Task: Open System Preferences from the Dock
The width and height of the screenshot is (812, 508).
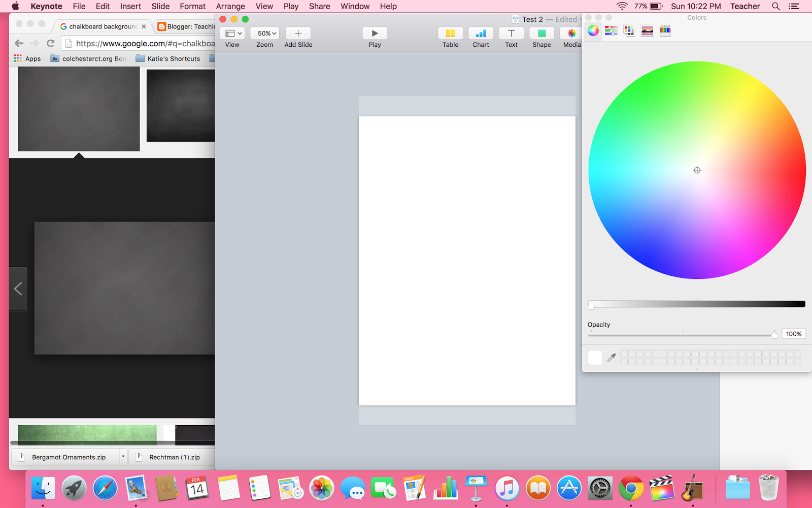Action: [600, 489]
